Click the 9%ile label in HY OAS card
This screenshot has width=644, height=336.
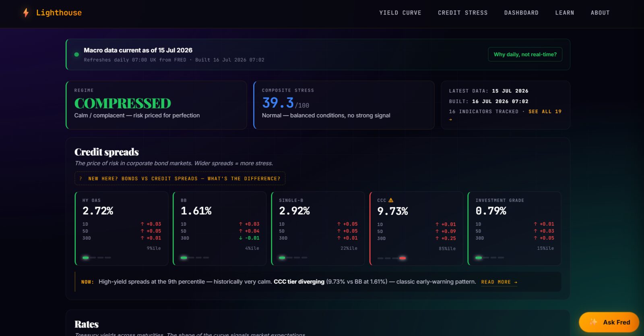pyautogui.click(x=154, y=248)
